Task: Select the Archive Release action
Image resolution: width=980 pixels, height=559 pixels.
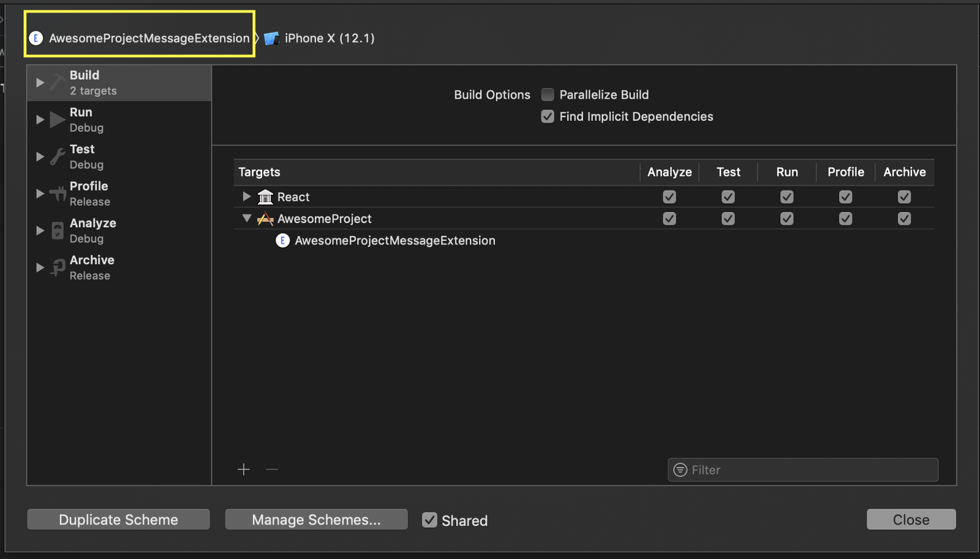Action: [119, 267]
